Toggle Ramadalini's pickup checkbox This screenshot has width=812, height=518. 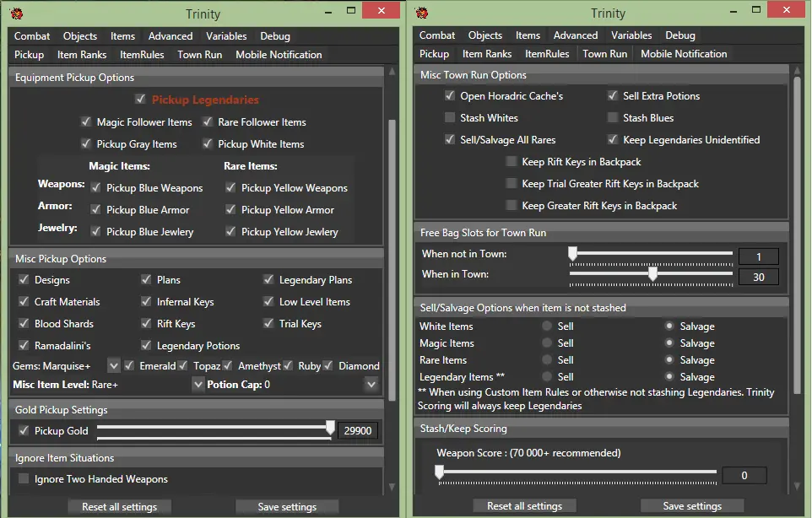(24, 345)
